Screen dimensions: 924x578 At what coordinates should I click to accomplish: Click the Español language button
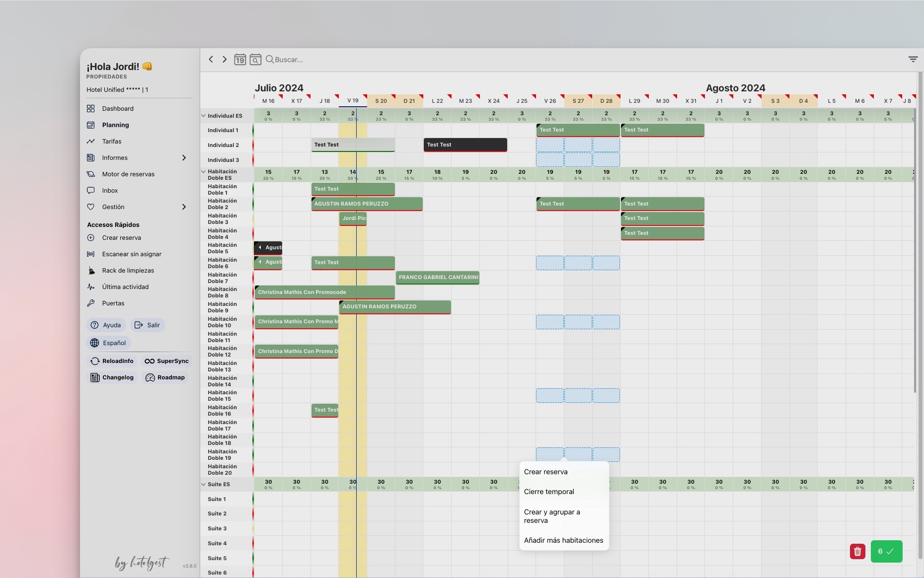(x=109, y=343)
